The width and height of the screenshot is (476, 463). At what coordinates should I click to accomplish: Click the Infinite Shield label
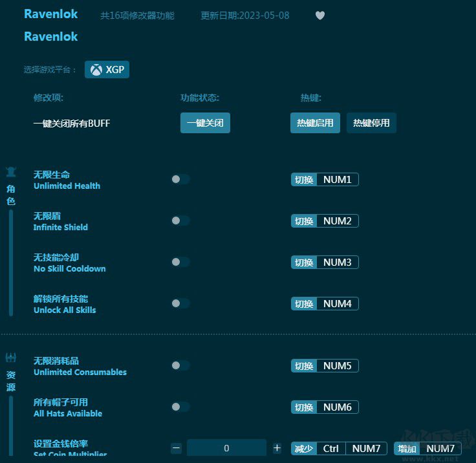[x=60, y=227]
